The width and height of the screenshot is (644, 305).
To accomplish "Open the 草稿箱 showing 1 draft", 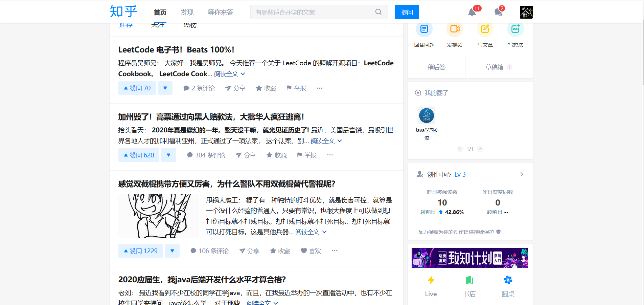I will point(495,67).
